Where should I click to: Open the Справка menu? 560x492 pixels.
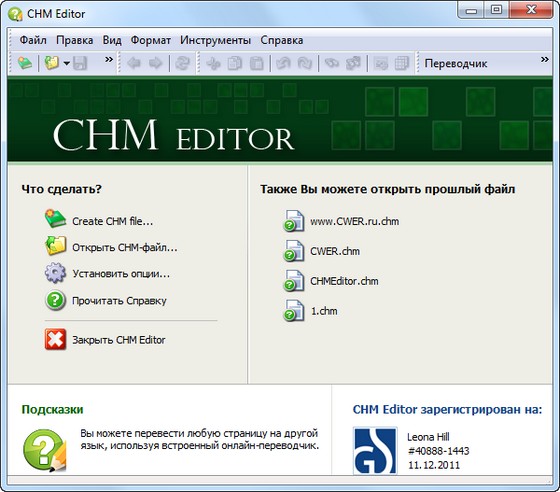282,40
